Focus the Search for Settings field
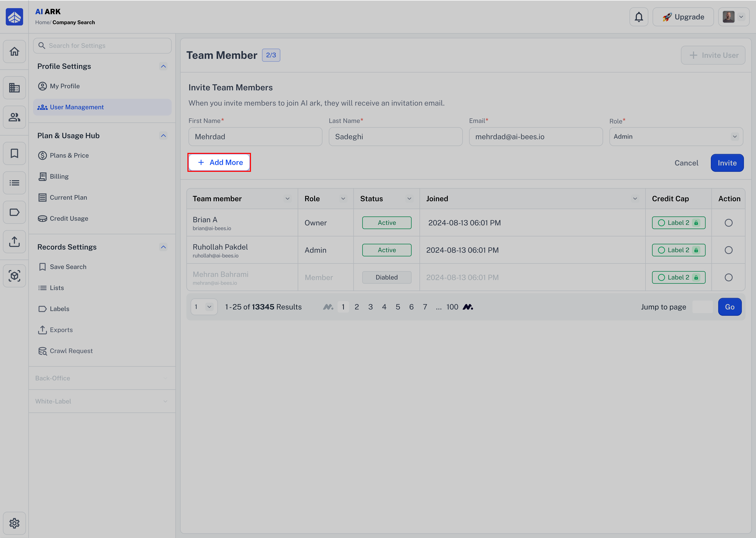Image resolution: width=756 pixels, height=538 pixels. [x=102, y=46]
